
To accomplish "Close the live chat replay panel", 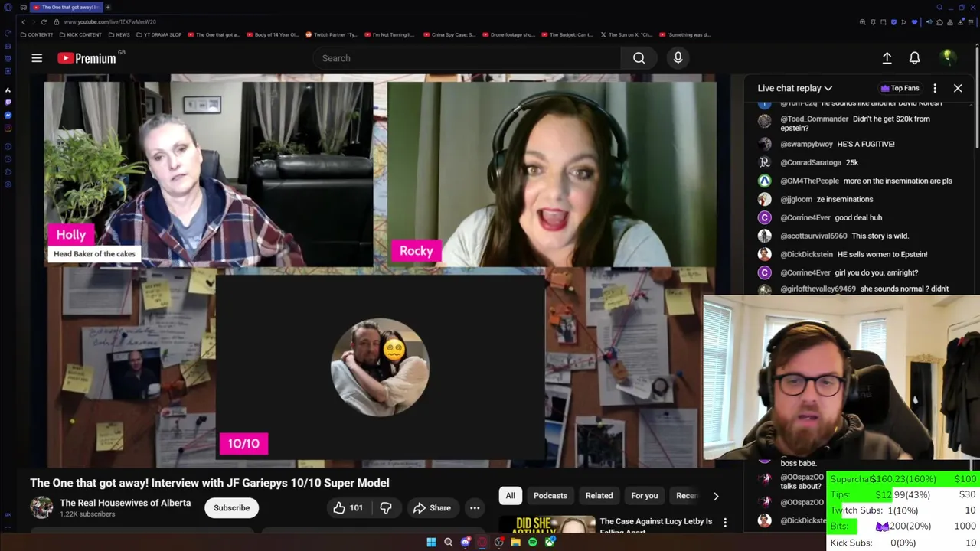I will (x=958, y=88).
